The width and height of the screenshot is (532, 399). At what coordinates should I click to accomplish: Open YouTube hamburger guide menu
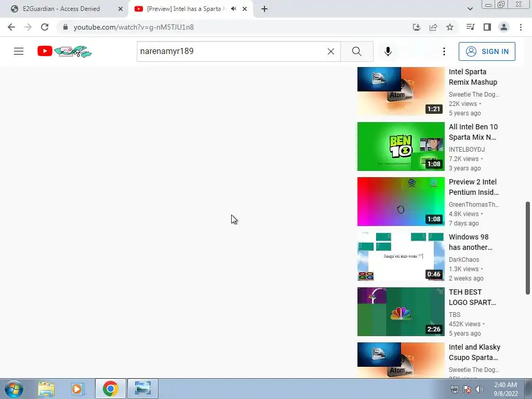tap(19, 51)
